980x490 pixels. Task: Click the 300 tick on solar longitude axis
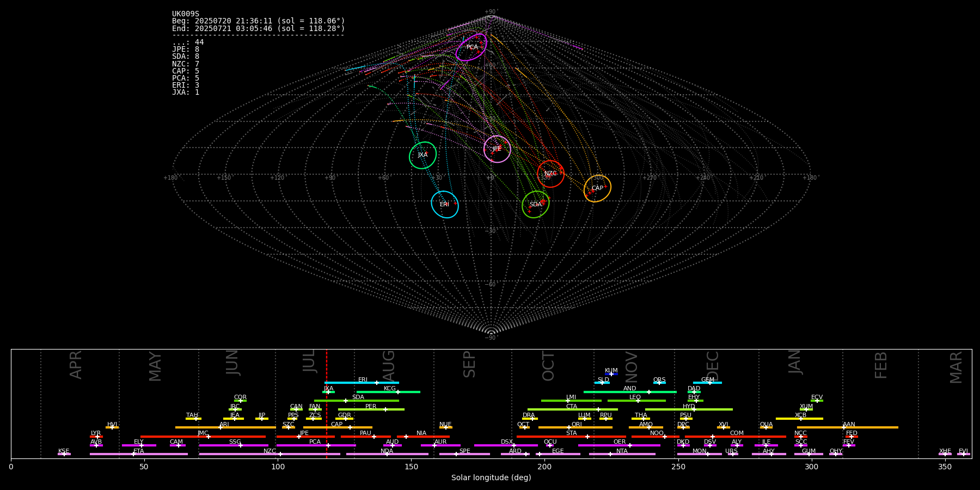pyautogui.click(x=811, y=467)
